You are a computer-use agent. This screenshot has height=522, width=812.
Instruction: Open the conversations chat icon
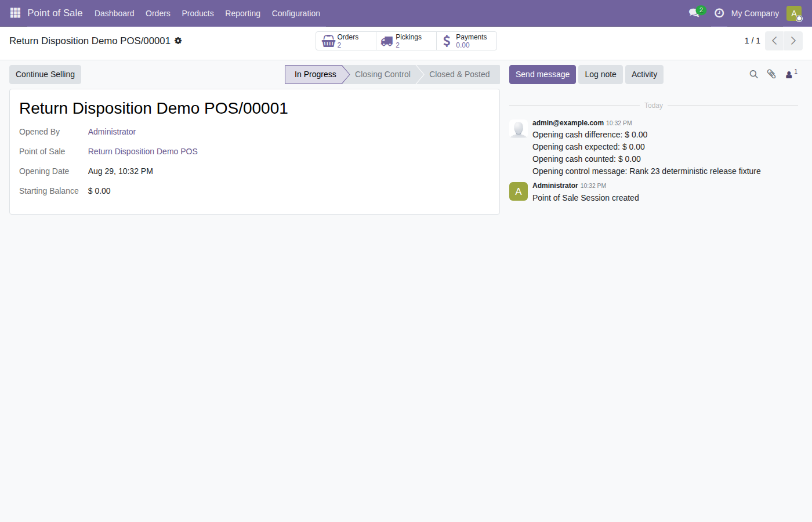coord(694,13)
